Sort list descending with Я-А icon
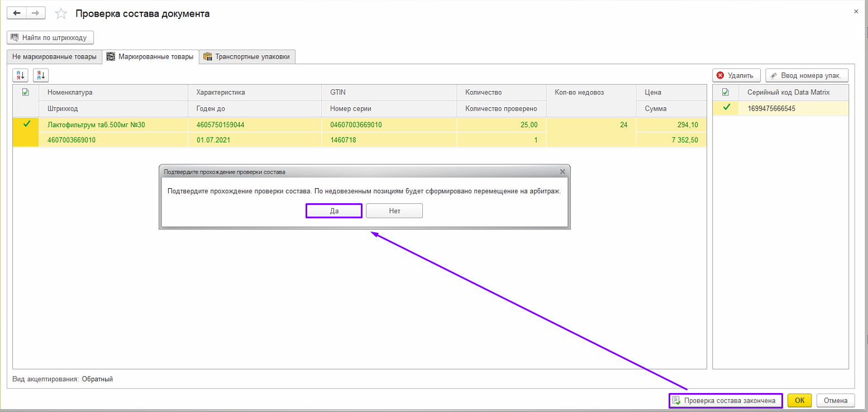Image resolution: width=868 pixels, height=412 pixels. (x=41, y=75)
